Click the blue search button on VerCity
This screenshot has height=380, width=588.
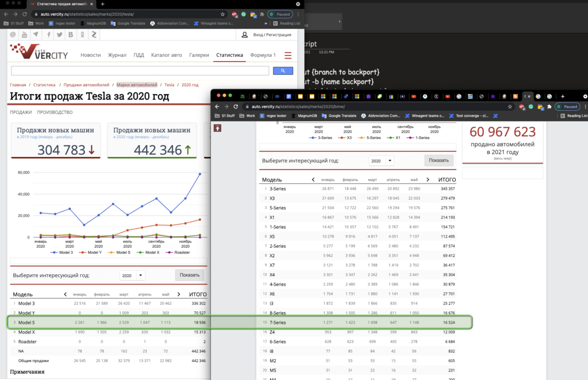pos(283,71)
